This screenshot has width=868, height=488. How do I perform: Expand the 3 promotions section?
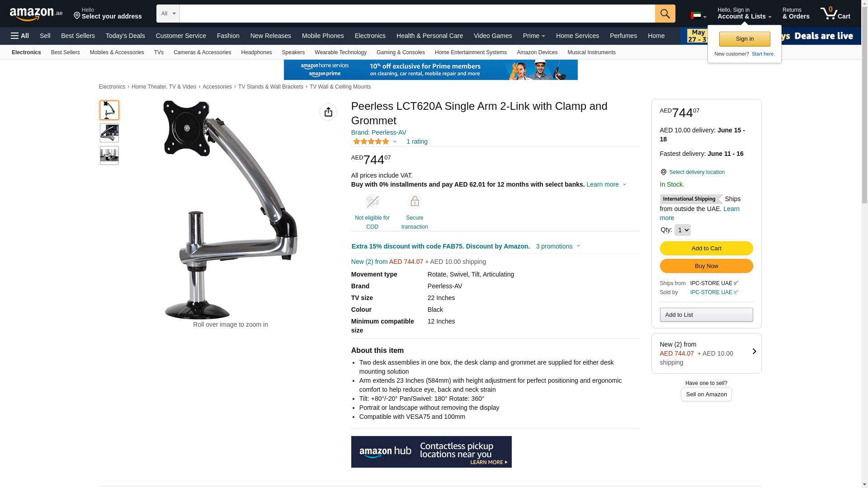coord(558,246)
